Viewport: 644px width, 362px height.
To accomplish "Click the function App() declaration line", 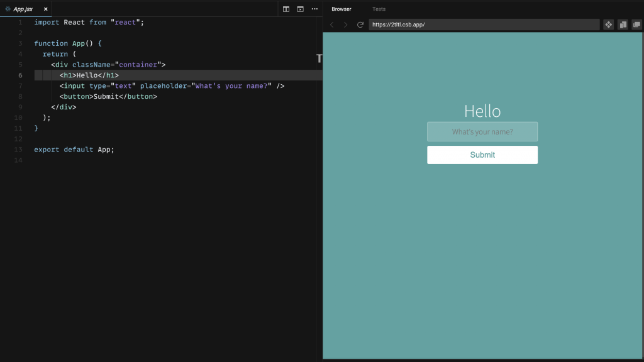I will pyautogui.click(x=68, y=43).
